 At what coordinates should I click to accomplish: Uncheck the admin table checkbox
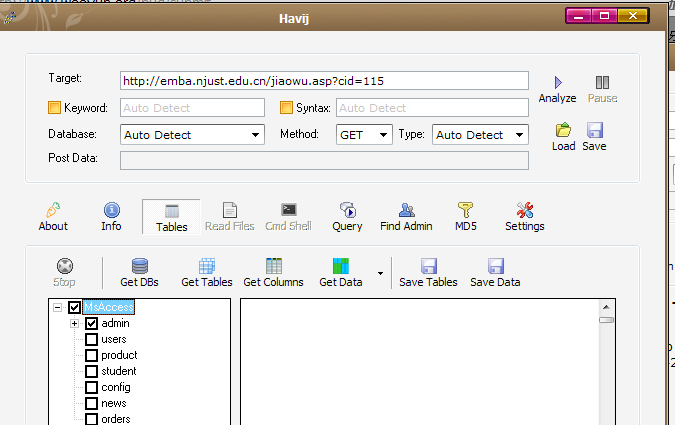coord(91,323)
